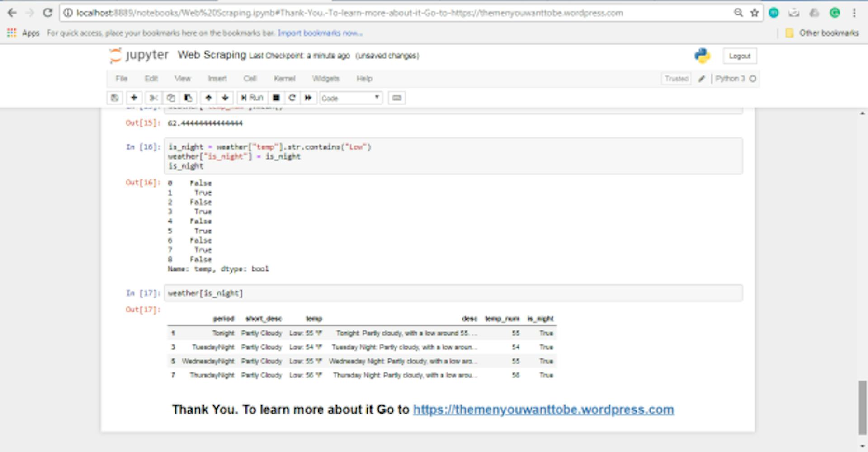This screenshot has height=452, width=868.
Task: Click the page vertical scrollbar thumb
Action: (x=863, y=408)
